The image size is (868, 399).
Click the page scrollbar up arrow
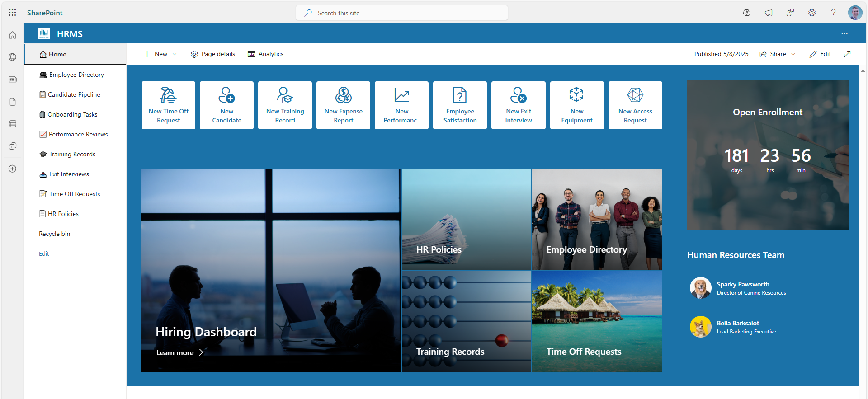pyautogui.click(x=863, y=70)
